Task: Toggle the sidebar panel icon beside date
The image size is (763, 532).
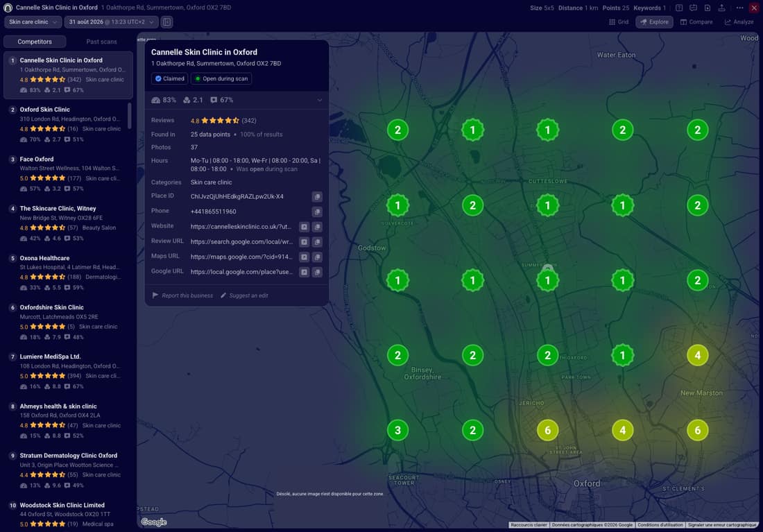Action: (167, 22)
